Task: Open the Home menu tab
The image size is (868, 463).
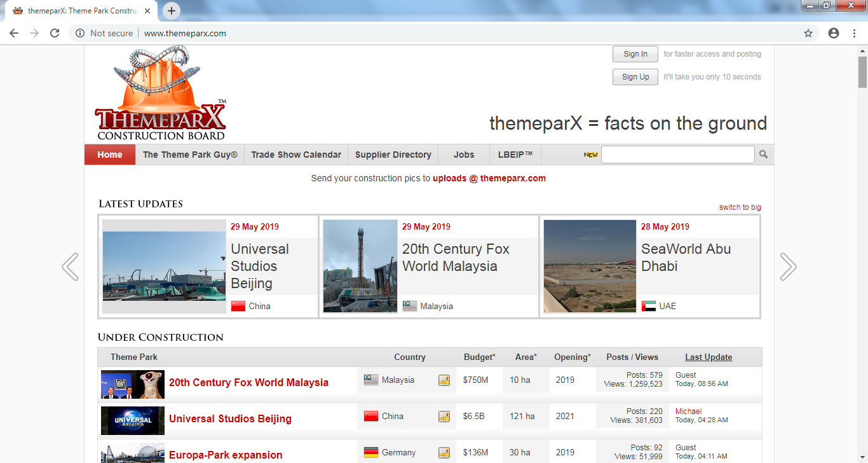Action: click(x=110, y=155)
